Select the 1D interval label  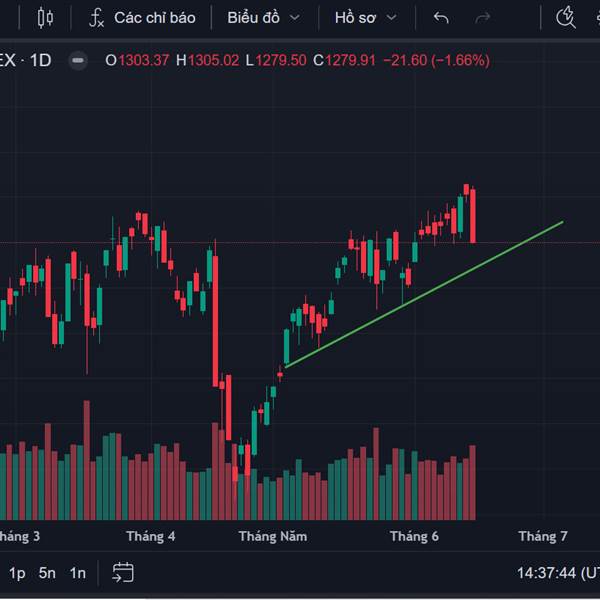pyautogui.click(x=40, y=60)
